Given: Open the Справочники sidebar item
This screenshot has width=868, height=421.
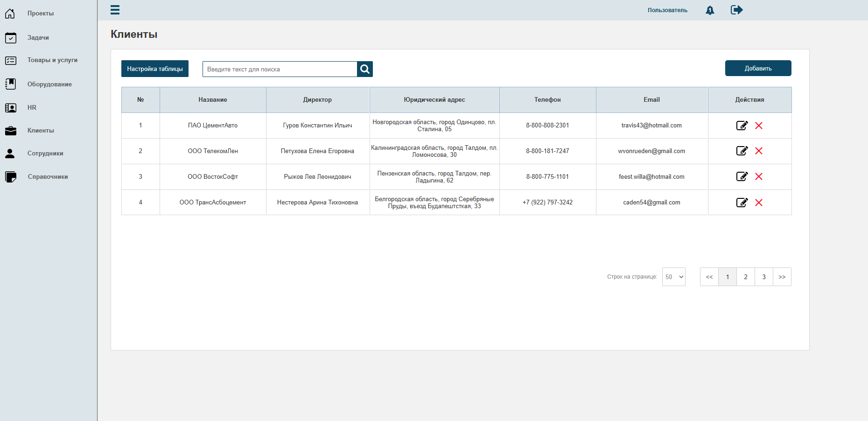Looking at the screenshot, I should [48, 177].
